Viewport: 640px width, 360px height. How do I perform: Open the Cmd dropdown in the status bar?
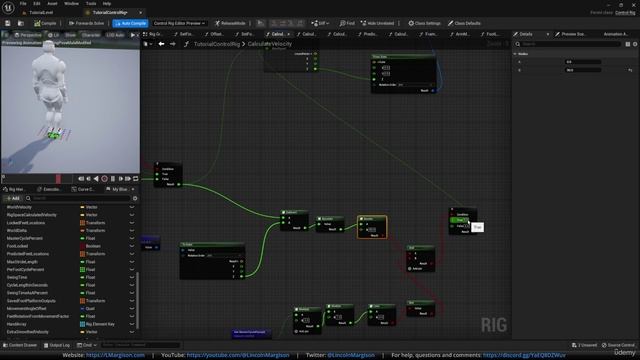(x=87, y=345)
